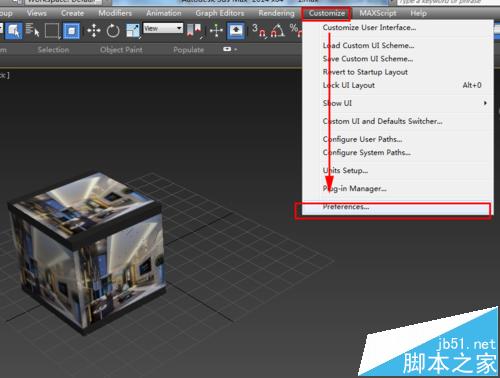The image size is (500, 378).
Task: Select Configure System Paths... entry
Action: point(398,153)
